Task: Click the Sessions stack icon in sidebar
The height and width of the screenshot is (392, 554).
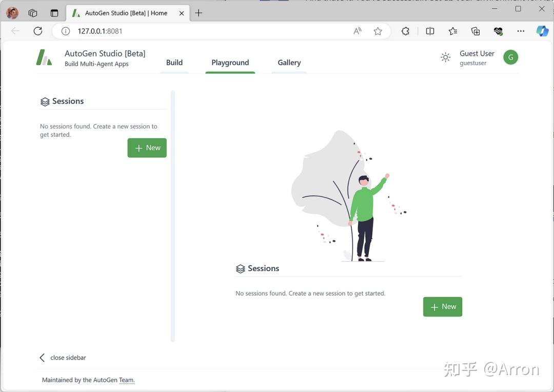Action: coord(45,101)
